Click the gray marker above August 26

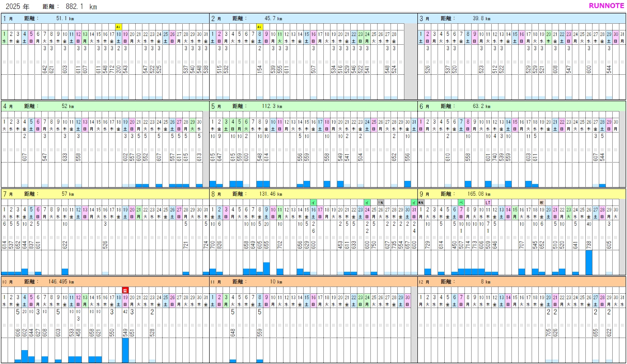tap(381, 202)
